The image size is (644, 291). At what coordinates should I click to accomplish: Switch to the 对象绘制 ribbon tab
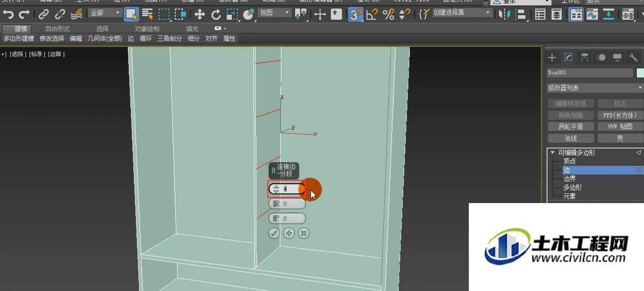pyautogui.click(x=147, y=29)
